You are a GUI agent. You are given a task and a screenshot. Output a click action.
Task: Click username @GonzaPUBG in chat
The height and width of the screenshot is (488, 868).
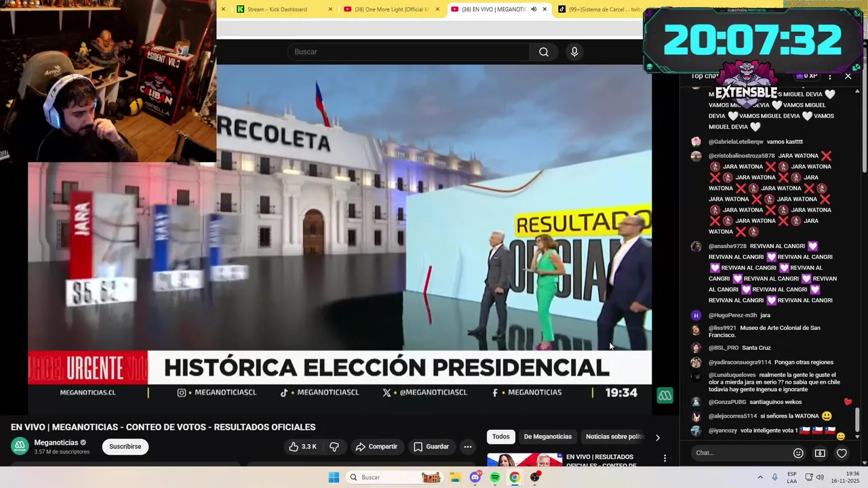pyautogui.click(x=726, y=402)
